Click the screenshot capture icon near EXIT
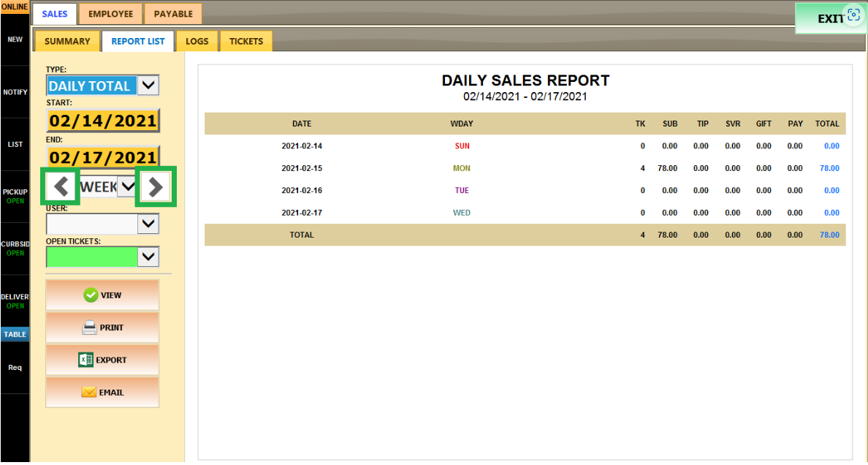This screenshot has width=868, height=465. (853, 15)
